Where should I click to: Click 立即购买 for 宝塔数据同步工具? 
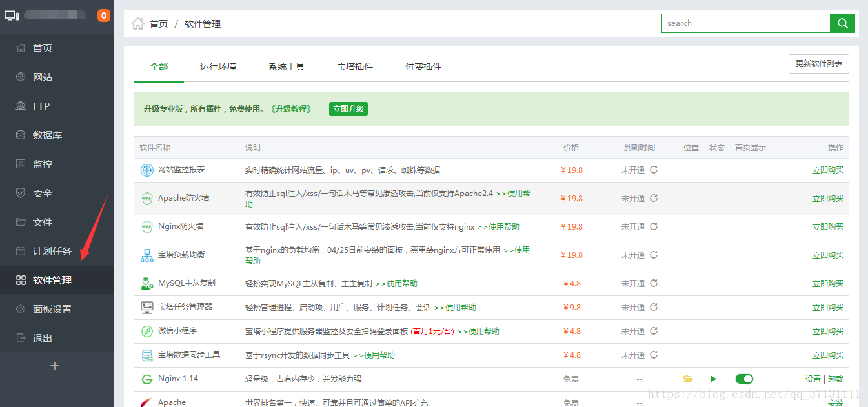click(x=828, y=355)
